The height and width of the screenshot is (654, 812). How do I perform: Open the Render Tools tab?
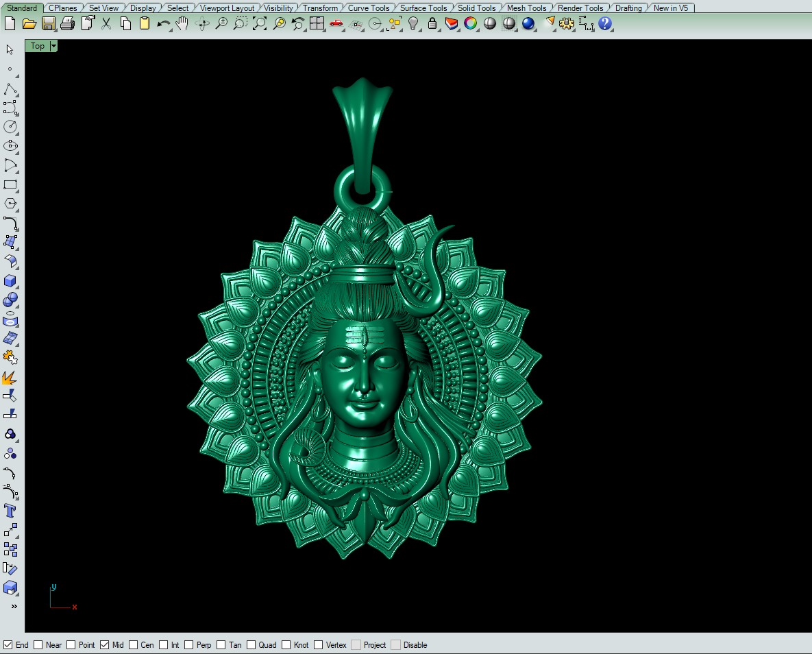(580, 8)
